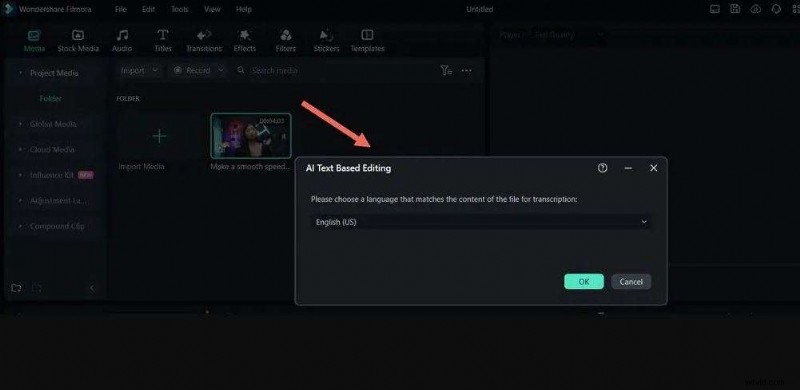800x390 pixels.
Task: Open the Filters tab
Action: (286, 41)
